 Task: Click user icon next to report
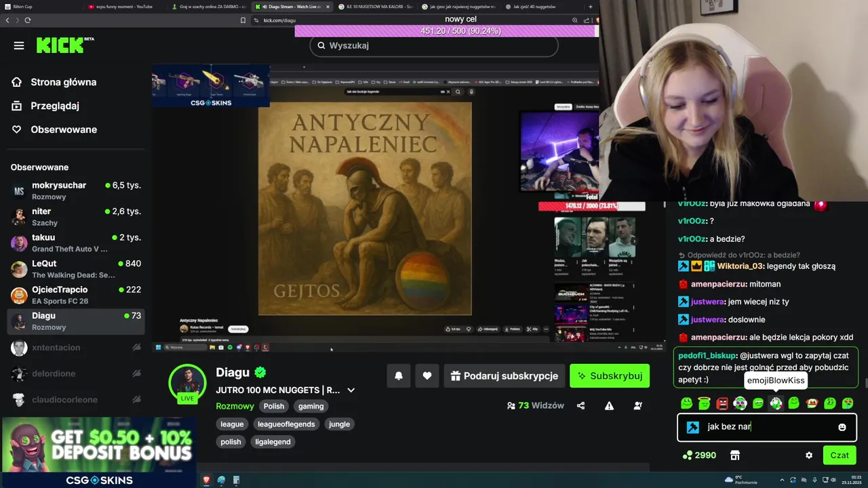pos(637,405)
